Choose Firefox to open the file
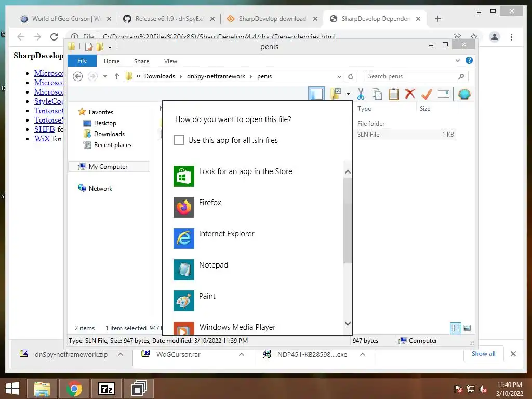The width and height of the screenshot is (532, 399). [258, 207]
